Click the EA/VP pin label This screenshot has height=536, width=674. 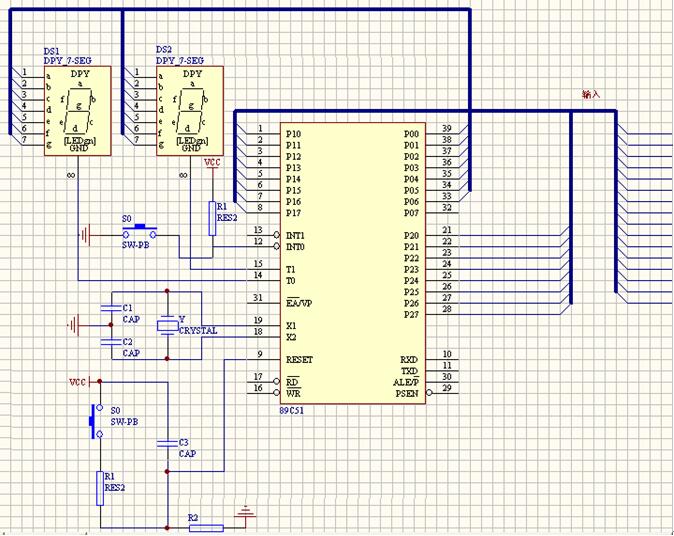(x=299, y=303)
